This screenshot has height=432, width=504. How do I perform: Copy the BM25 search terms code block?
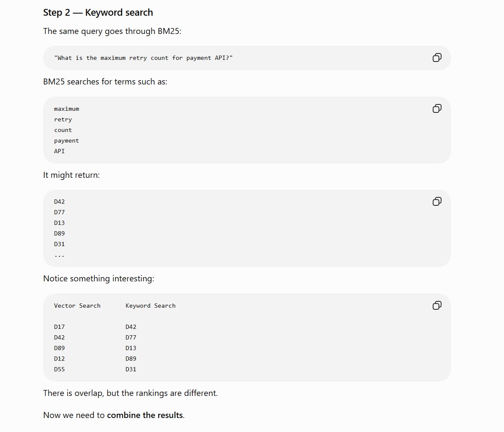[x=437, y=109]
